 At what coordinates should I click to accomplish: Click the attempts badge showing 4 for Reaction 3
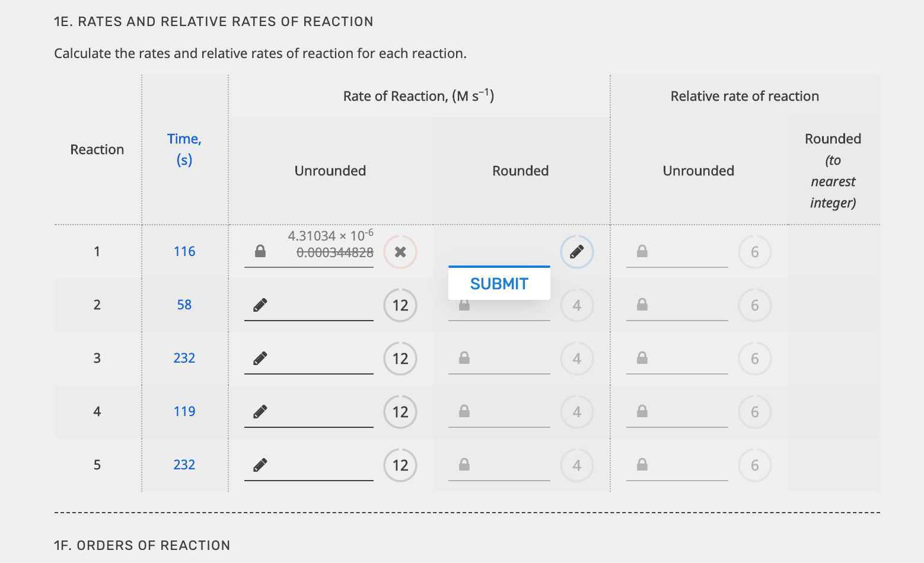pyautogui.click(x=576, y=358)
